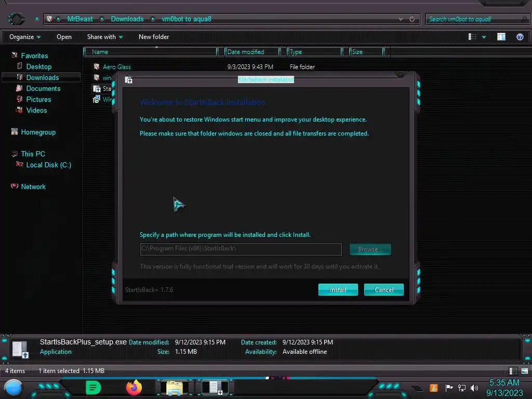Open Pictures in the navigation pane
Image resolution: width=532 pixels, height=399 pixels.
tap(38, 99)
